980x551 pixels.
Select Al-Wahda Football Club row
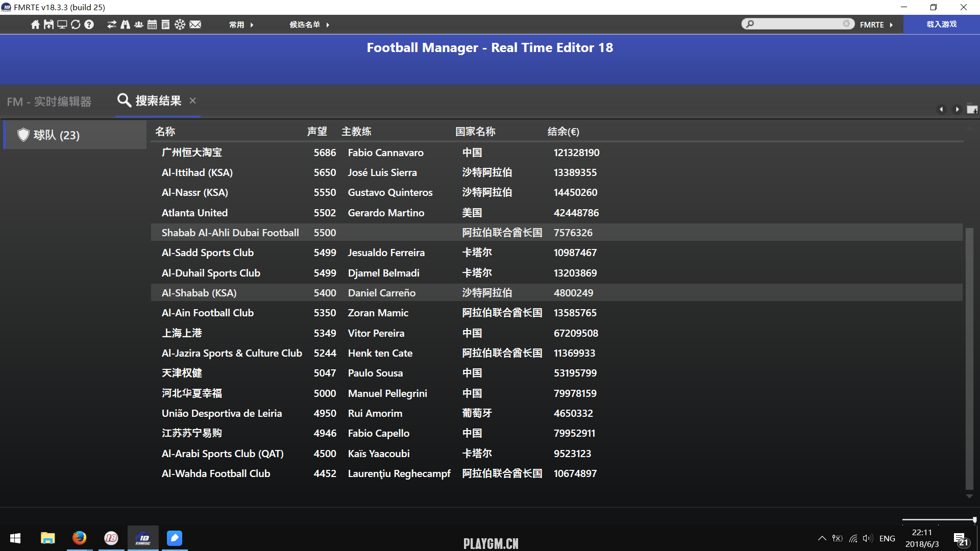pos(556,473)
